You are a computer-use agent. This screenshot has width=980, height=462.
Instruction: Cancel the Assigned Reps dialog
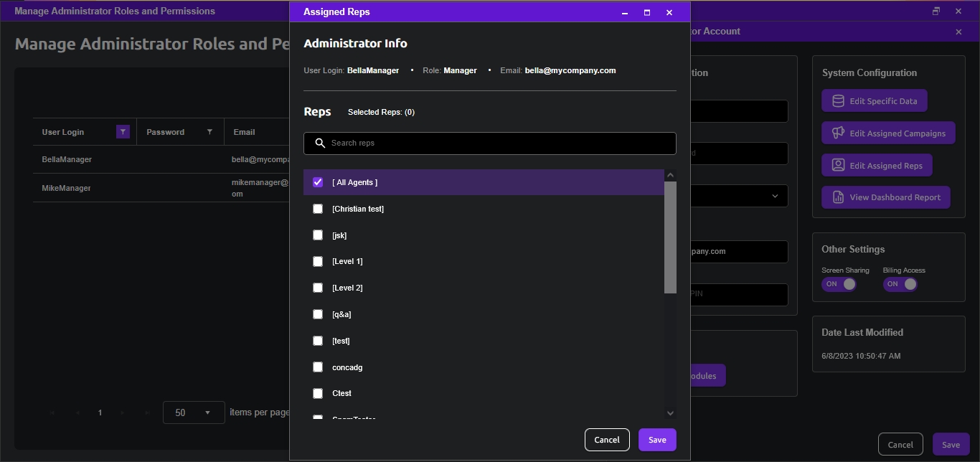607,440
